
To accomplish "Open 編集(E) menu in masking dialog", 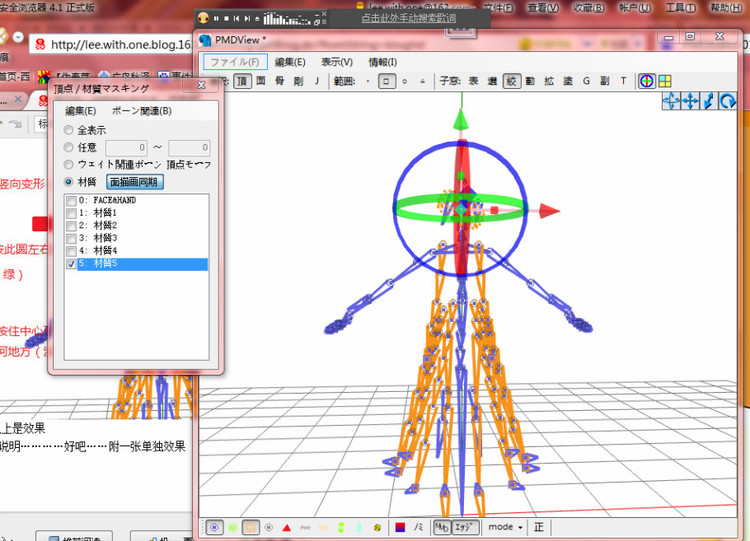I will 80,111.
